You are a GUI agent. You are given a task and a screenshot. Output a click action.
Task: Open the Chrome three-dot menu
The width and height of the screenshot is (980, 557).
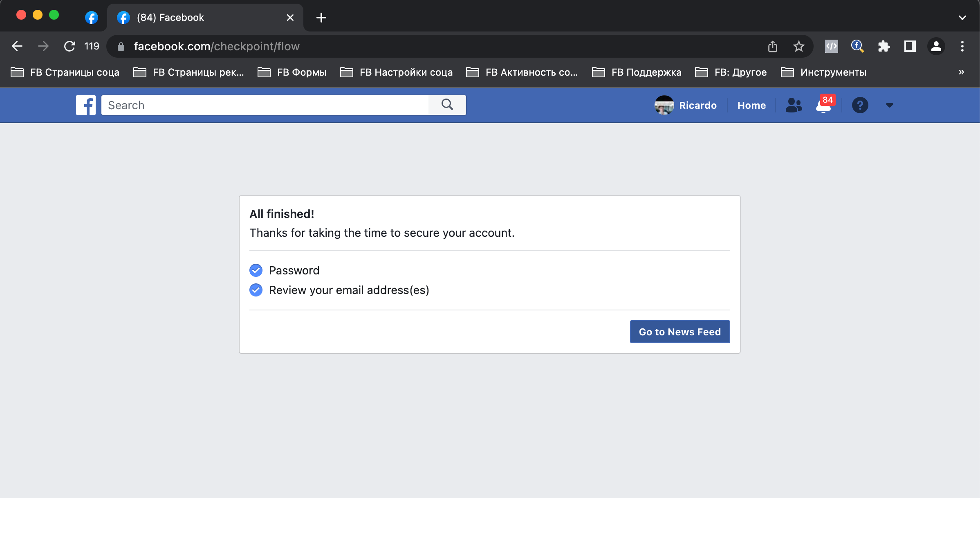[962, 46]
